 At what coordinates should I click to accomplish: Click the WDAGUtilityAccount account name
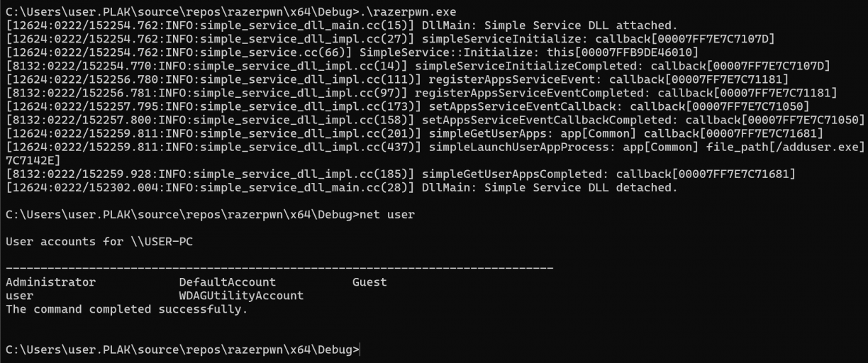coord(241,296)
